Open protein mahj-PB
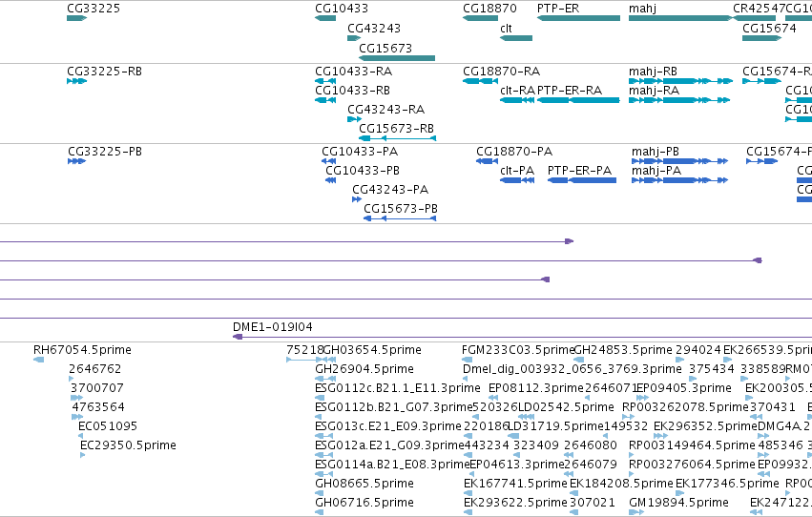The height and width of the screenshot is (517, 812). (x=656, y=151)
